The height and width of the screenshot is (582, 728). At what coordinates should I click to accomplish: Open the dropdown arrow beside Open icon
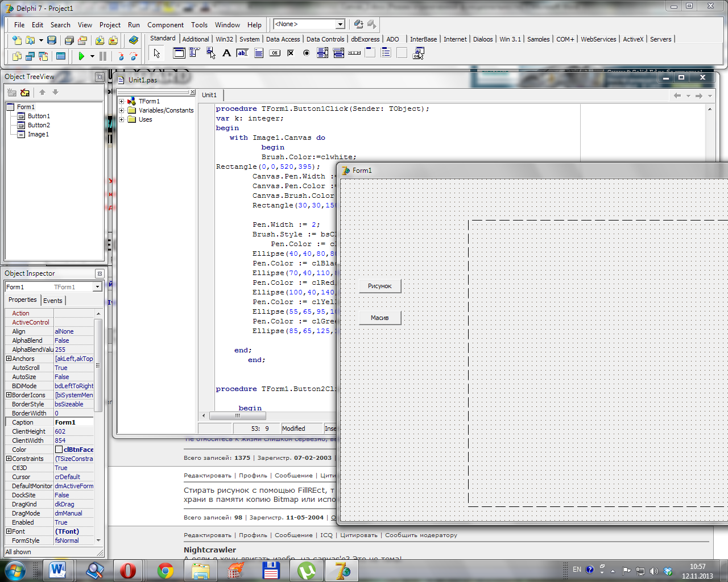(41, 40)
